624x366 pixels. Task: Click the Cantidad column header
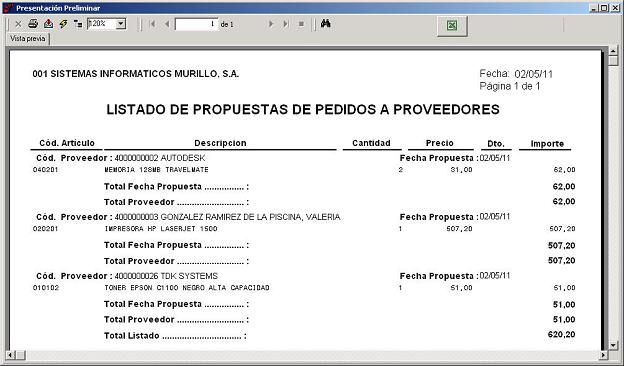coord(371,143)
